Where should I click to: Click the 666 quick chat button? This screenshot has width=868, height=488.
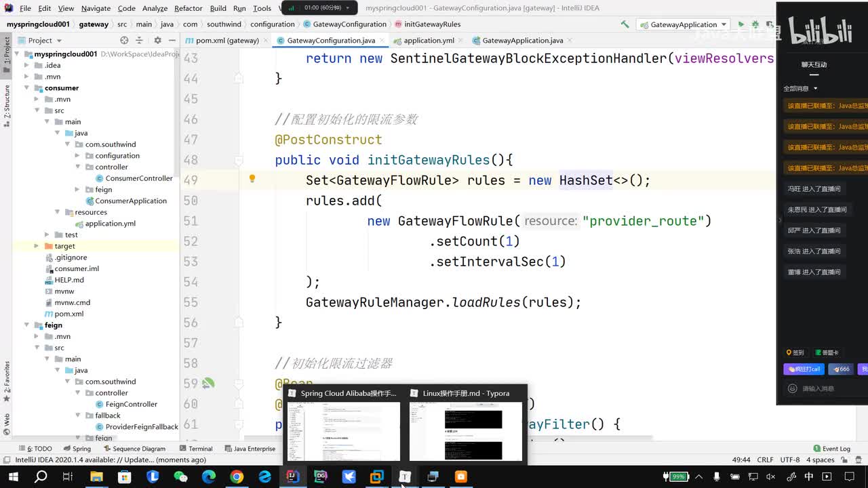(x=841, y=369)
